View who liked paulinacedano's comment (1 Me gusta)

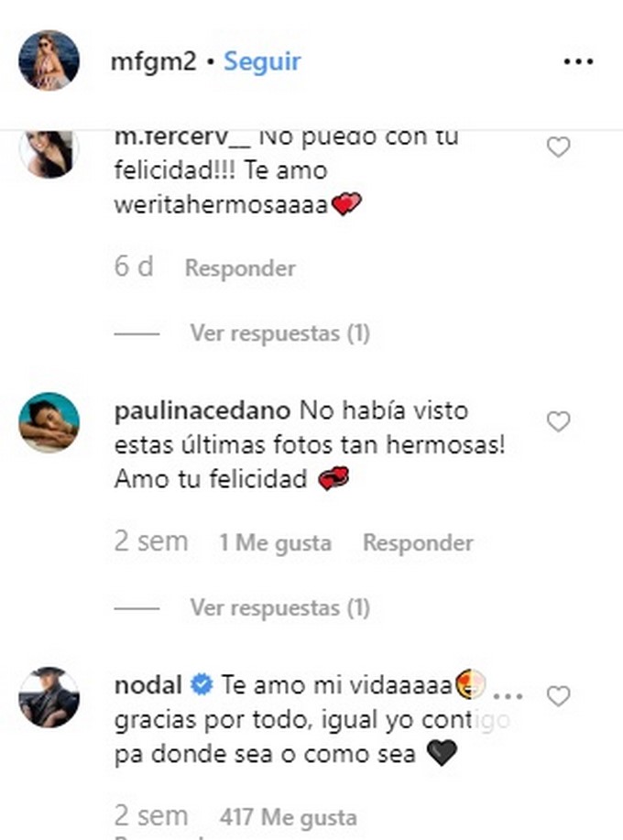coord(276,542)
